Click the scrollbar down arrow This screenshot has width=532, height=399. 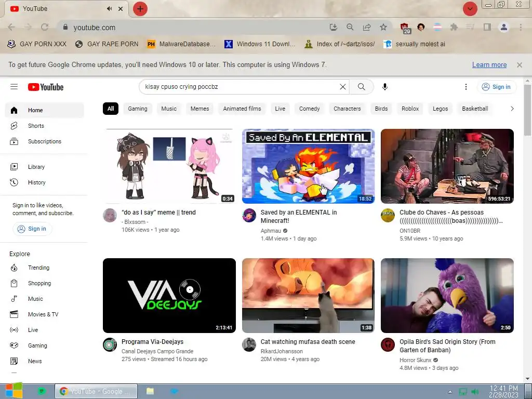[527, 379]
